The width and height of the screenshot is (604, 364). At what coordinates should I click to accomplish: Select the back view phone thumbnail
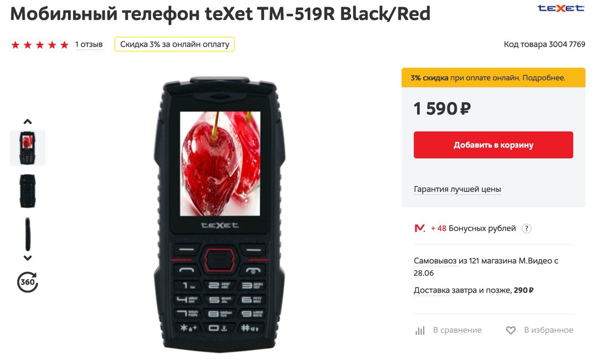pos(28,191)
